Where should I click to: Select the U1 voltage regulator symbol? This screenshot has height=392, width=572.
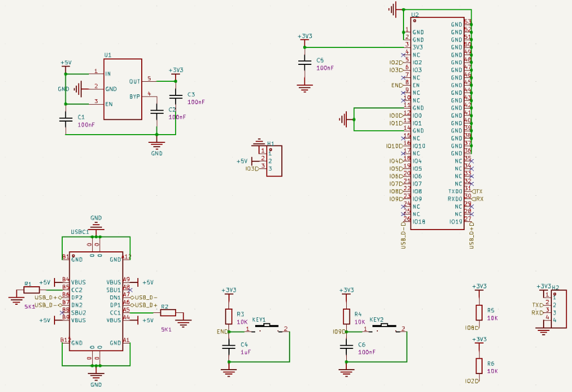(x=123, y=89)
